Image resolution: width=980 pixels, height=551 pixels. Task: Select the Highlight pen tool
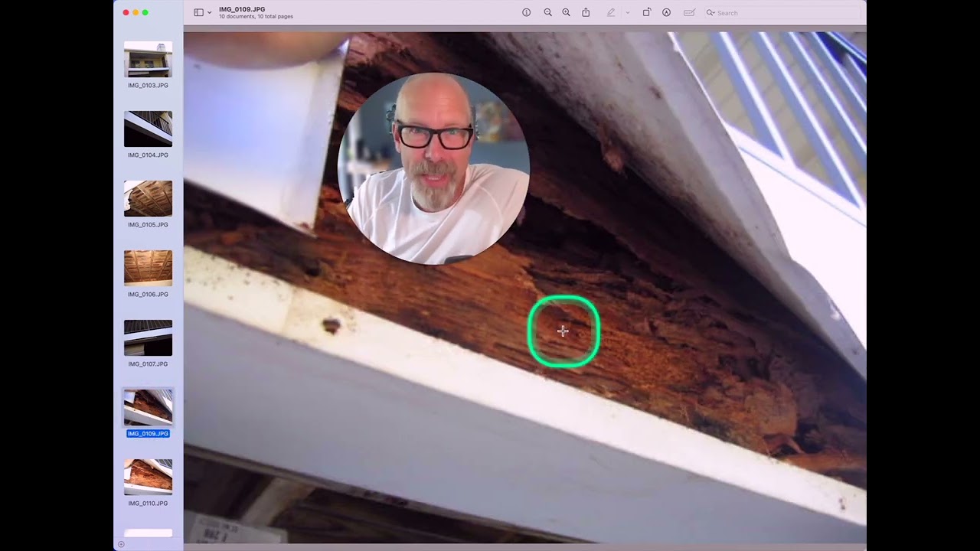[x=610, y=12]
